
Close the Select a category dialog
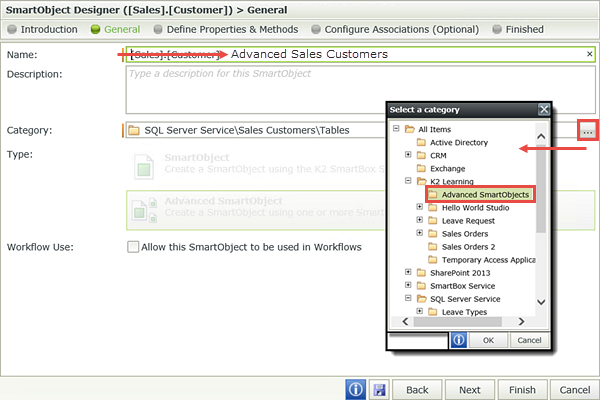click(543, 109)
